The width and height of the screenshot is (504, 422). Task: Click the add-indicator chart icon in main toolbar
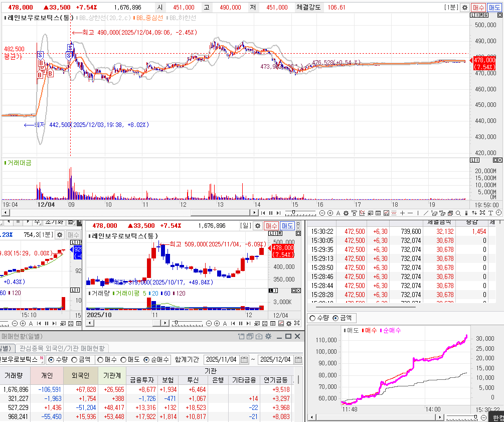(362, 213)
